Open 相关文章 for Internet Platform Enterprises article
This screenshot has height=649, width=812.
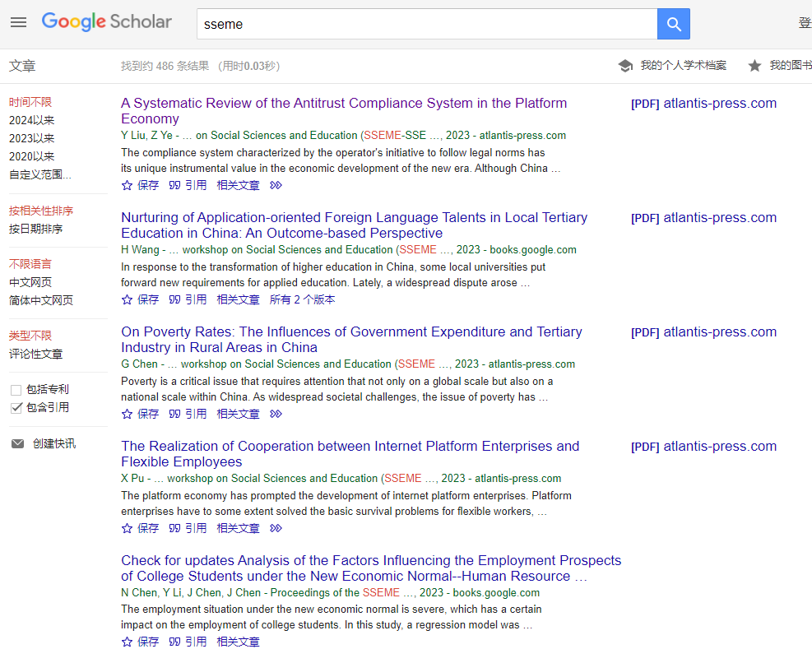tap(239, 528)
